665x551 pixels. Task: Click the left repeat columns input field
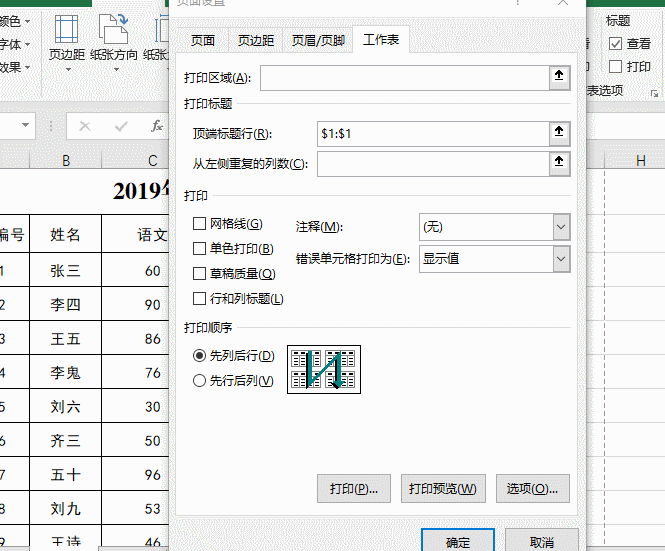click(433, 164)
